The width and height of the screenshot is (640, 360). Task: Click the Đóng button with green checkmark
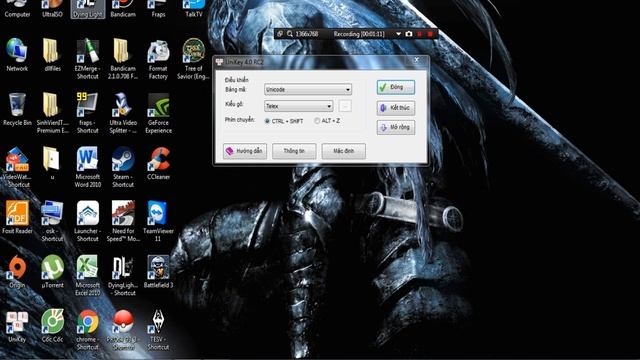pos(396,87)
